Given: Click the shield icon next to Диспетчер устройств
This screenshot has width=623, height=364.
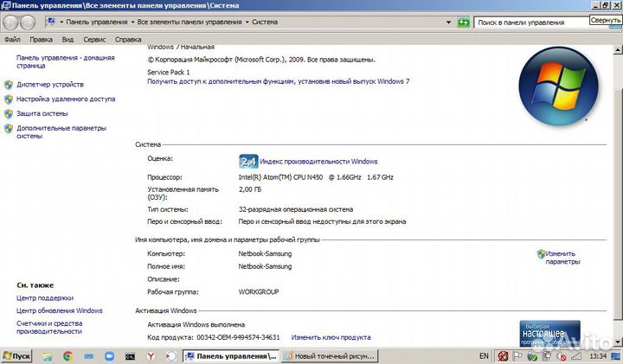Looking at the screenshot, I should 9,85.
